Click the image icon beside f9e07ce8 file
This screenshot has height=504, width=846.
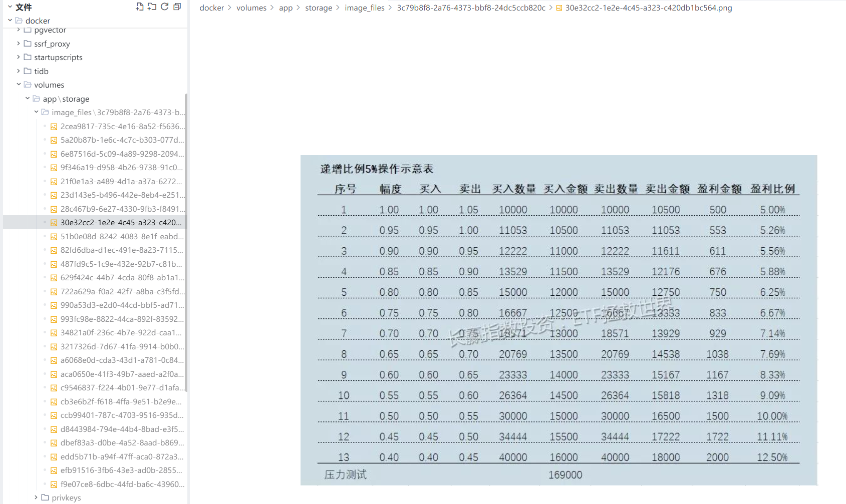(54, 484)
